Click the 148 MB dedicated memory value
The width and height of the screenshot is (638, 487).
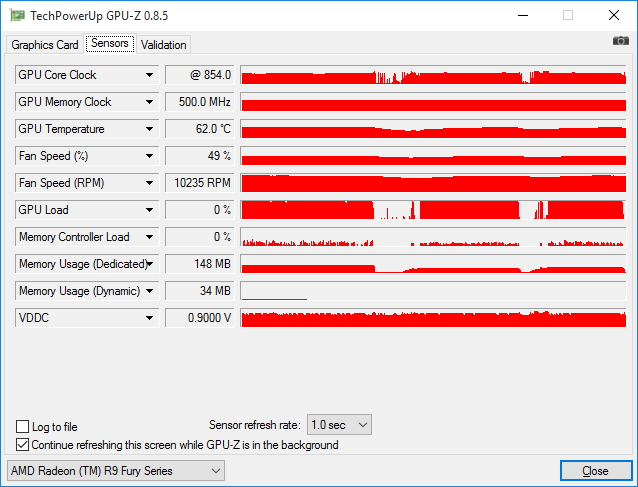pyautogui.click(x=200, y=264)
